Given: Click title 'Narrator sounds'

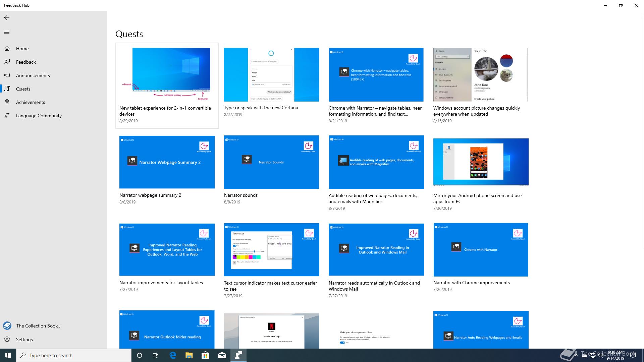Looking at the screenshot, I should (241, 195).
